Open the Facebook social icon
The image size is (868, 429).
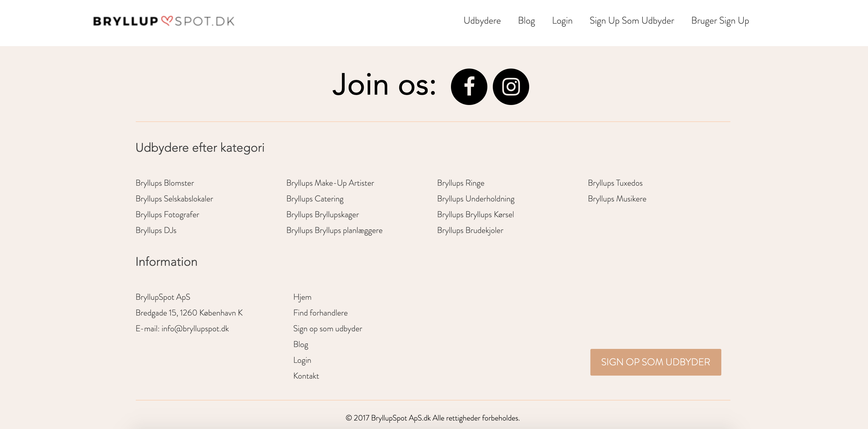point(469,87)
